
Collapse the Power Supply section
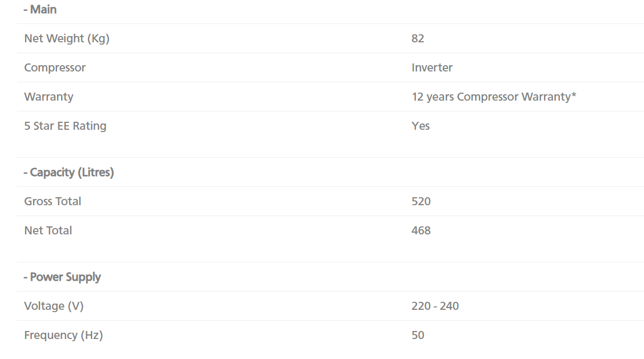click(x=62, y=277)
